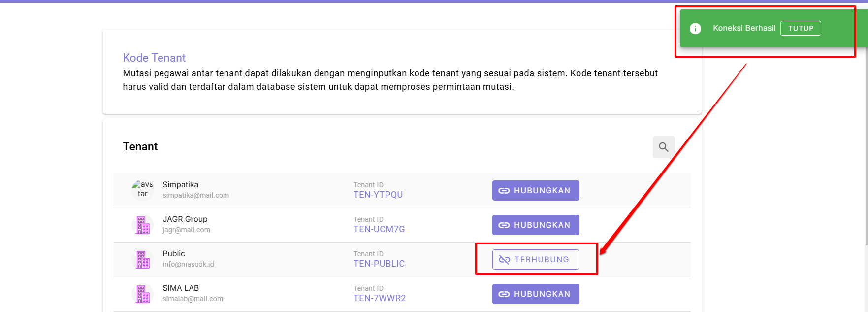Click the JAGR Group building icon
This screenshot has height=312, width=868.
(x=143, y=225)
